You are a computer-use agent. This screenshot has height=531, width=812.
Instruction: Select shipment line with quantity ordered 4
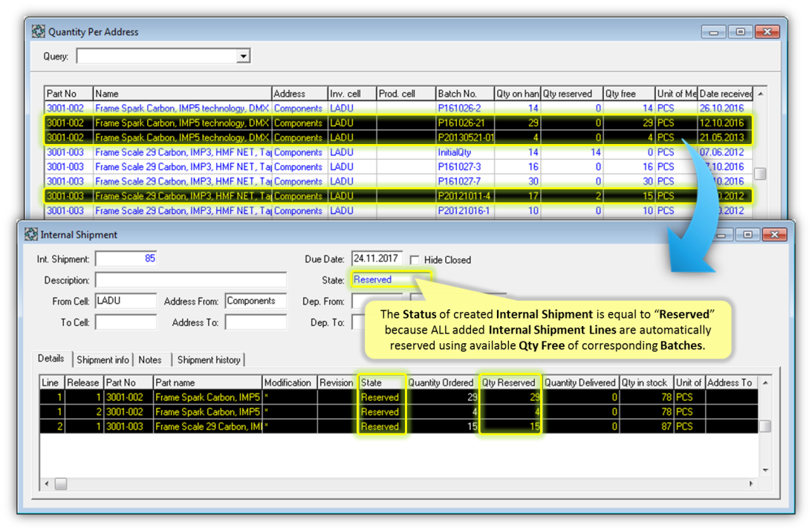click(x=399, y=411)
